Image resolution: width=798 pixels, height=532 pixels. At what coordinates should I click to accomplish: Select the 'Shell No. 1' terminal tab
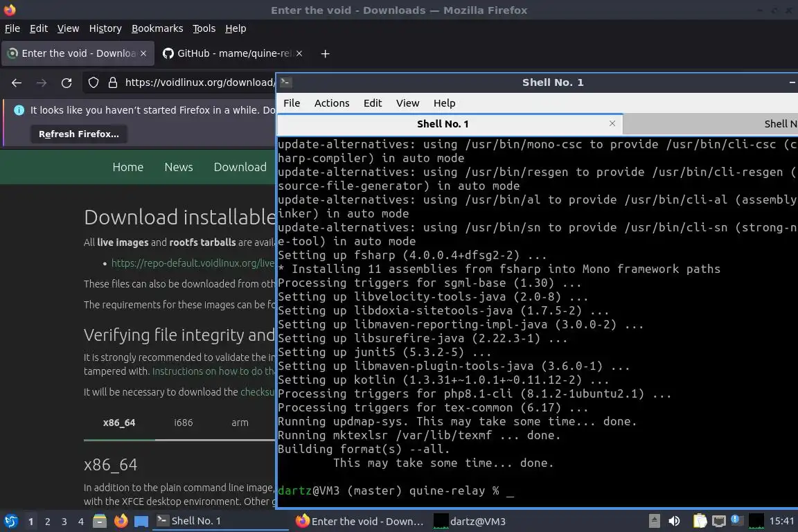(450, 124)
